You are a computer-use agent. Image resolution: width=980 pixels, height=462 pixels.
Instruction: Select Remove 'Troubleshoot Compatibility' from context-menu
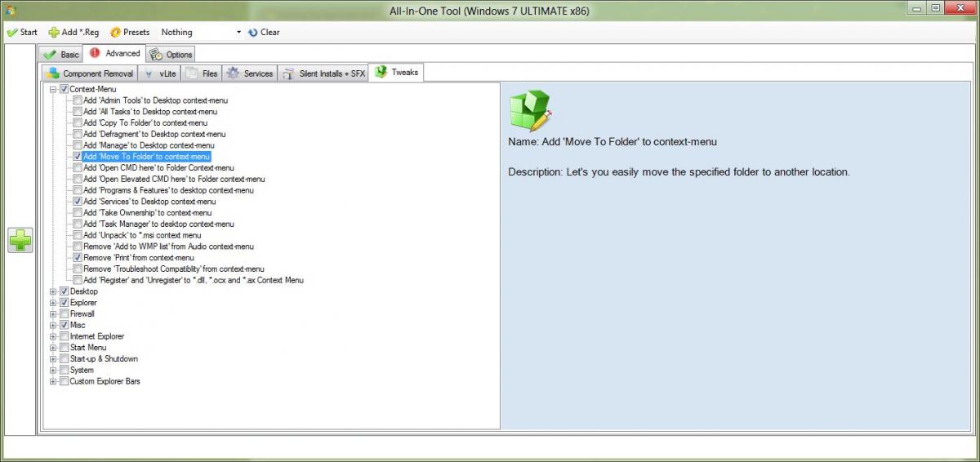(174, 269)
